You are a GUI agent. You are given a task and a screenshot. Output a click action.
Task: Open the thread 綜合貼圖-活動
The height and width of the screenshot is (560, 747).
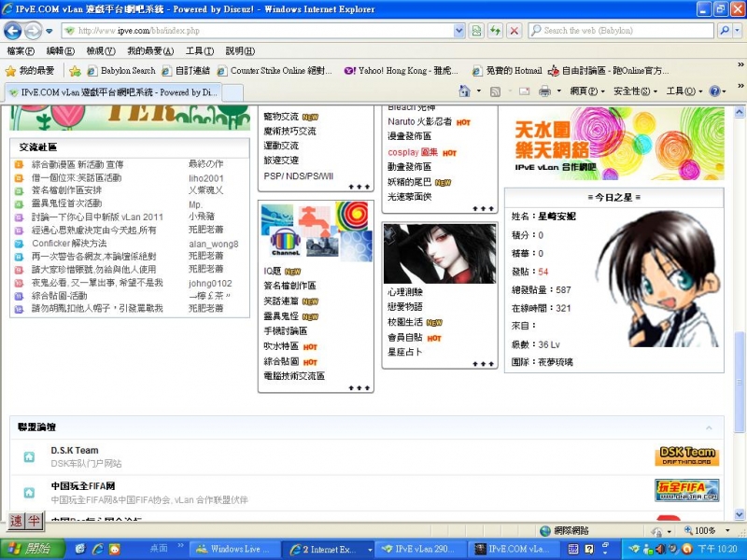59,296
